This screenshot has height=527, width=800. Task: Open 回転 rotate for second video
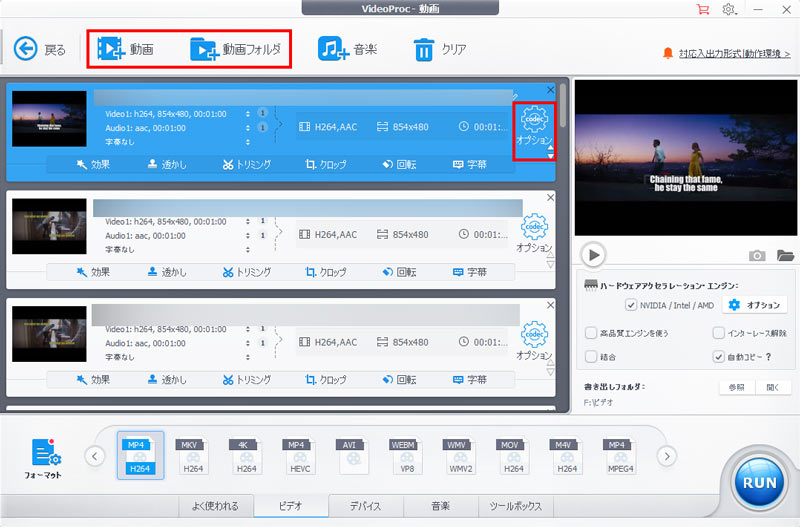pos(399,272)
